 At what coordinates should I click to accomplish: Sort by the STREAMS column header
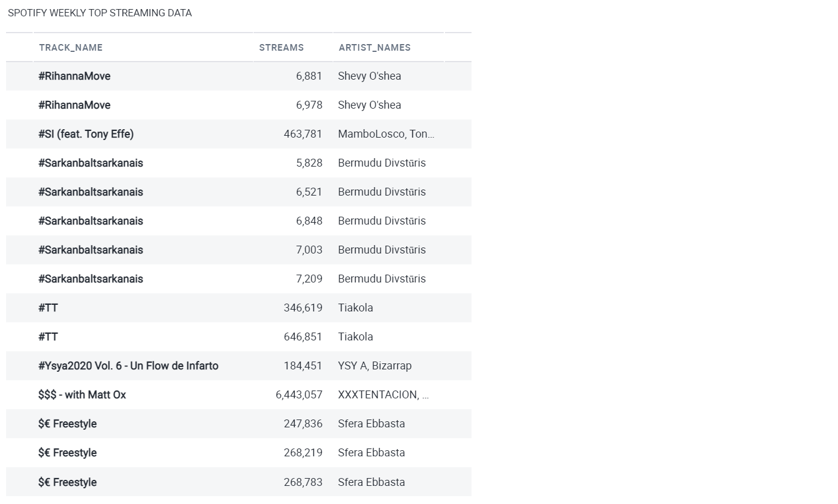click(281, 48)
